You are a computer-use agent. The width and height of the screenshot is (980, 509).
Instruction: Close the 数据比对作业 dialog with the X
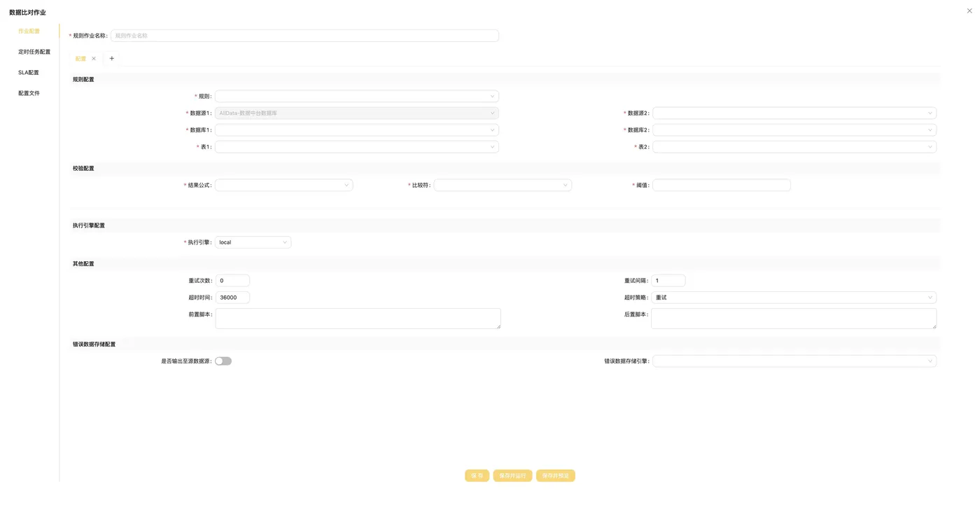pyautogui.click(x=969, y=11)
